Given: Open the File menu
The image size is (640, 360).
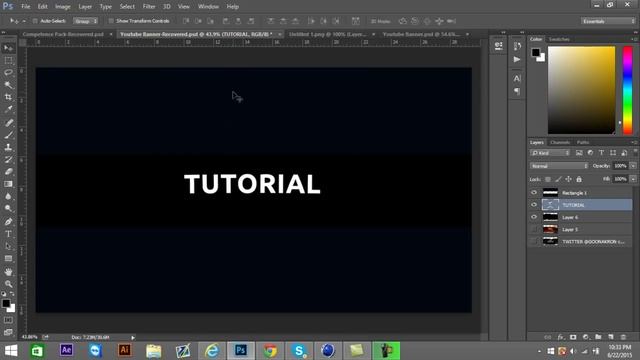Looking at the screenshot, I should pos(25,7).
